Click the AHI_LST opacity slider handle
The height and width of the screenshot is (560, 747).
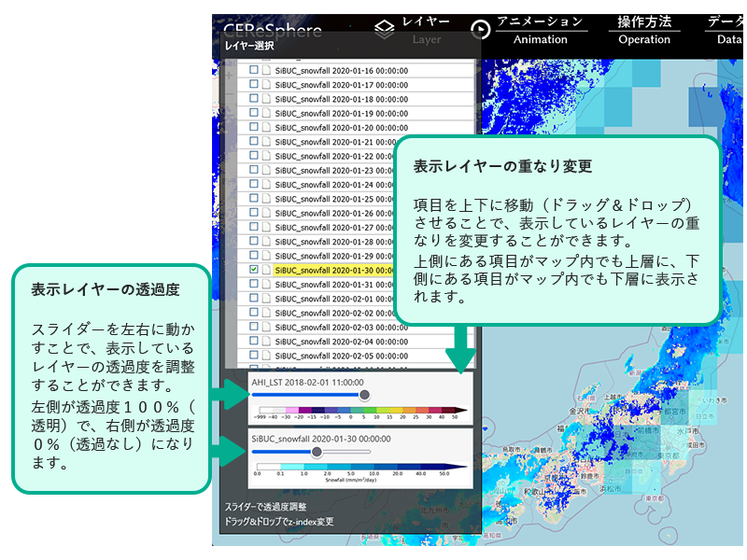coord(364,395)
